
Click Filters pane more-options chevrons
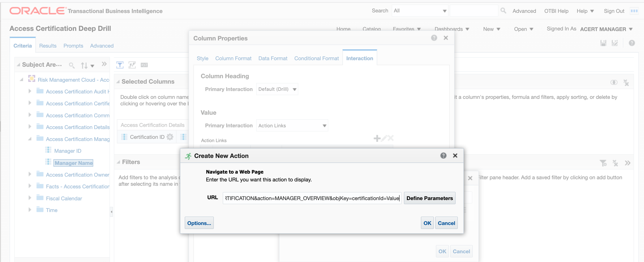[x=627, y=163]
